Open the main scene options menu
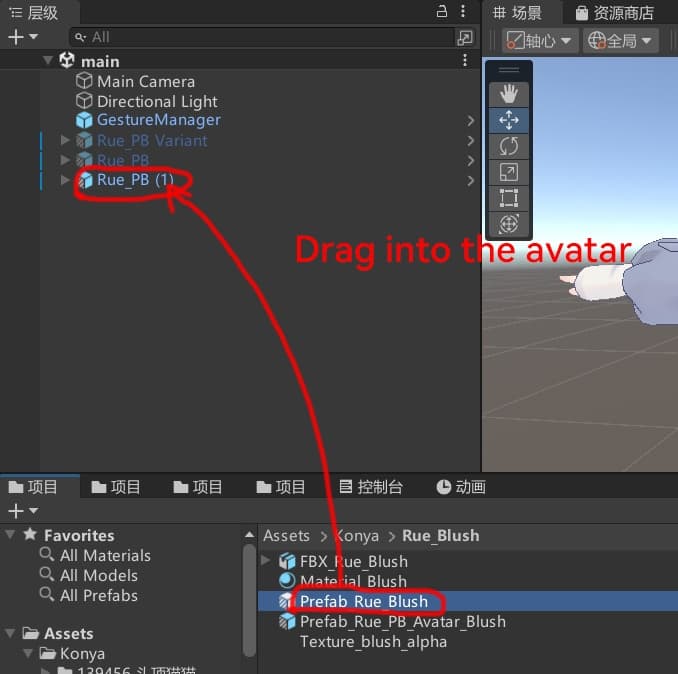This screenshot has width=678, height=674. click(464, 61)
